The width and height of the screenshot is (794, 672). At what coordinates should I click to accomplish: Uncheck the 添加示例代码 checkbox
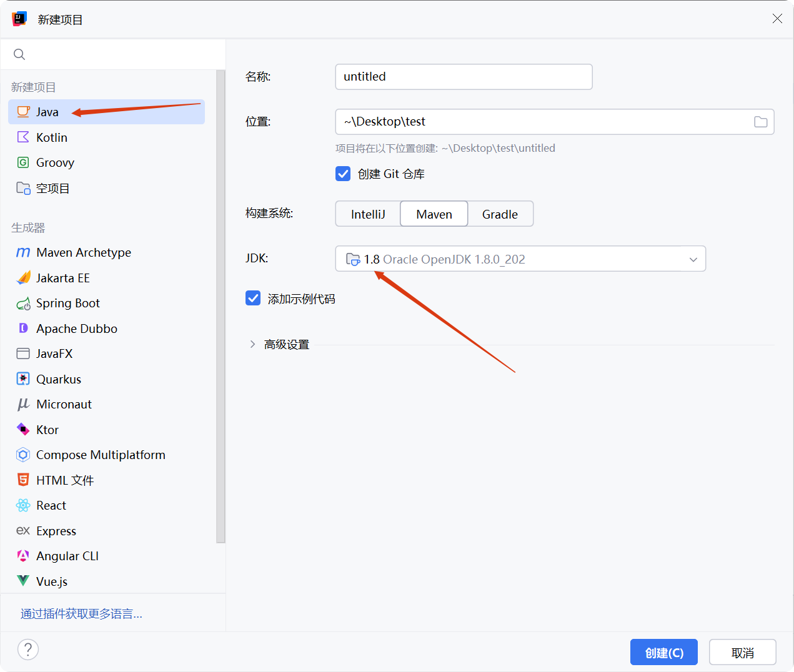(253, 298)
